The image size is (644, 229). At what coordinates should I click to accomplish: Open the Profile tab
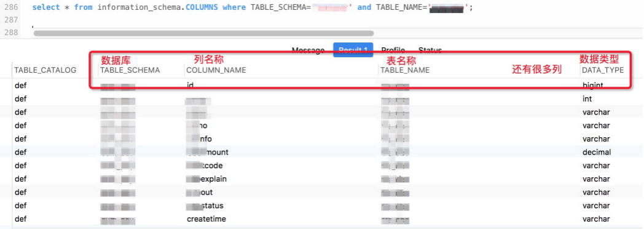pyautogui.click(x=393, y=50)
